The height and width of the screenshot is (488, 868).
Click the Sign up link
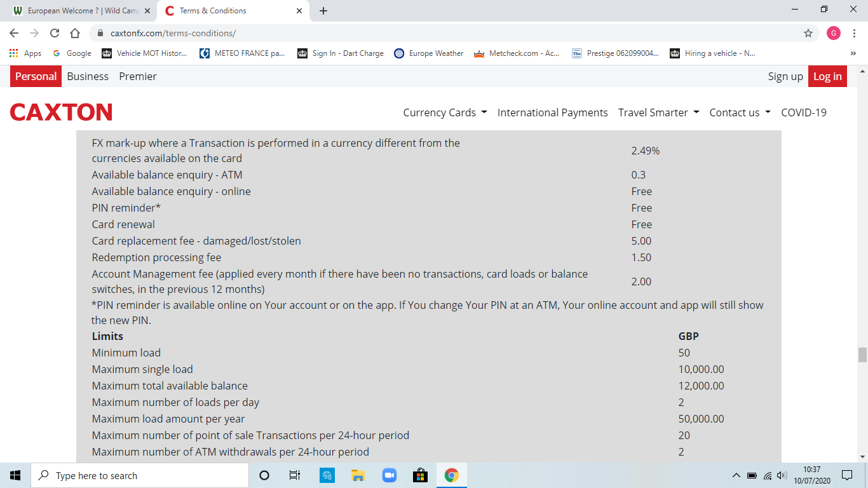pos(785,76)
